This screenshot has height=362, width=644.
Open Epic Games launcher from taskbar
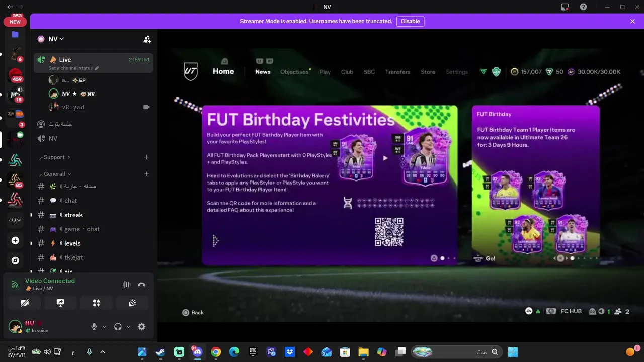click(x=253, y=352)
